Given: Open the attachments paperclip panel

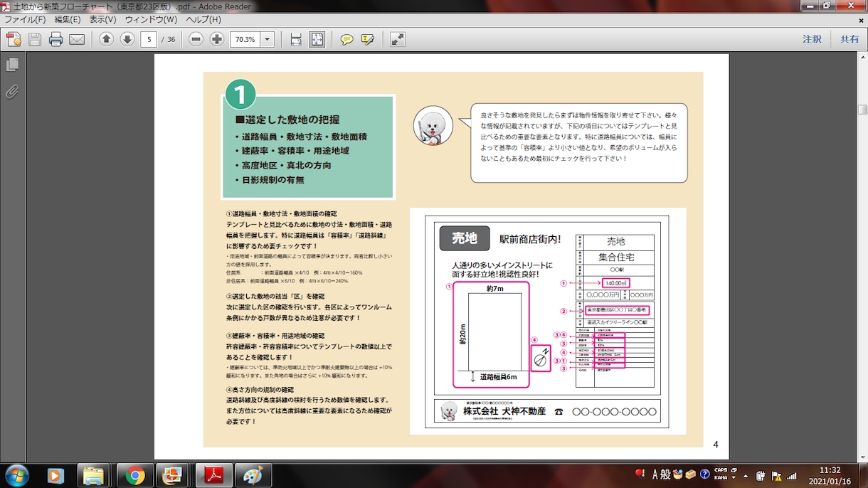Looking at the screenshot, I should [12, 91].
